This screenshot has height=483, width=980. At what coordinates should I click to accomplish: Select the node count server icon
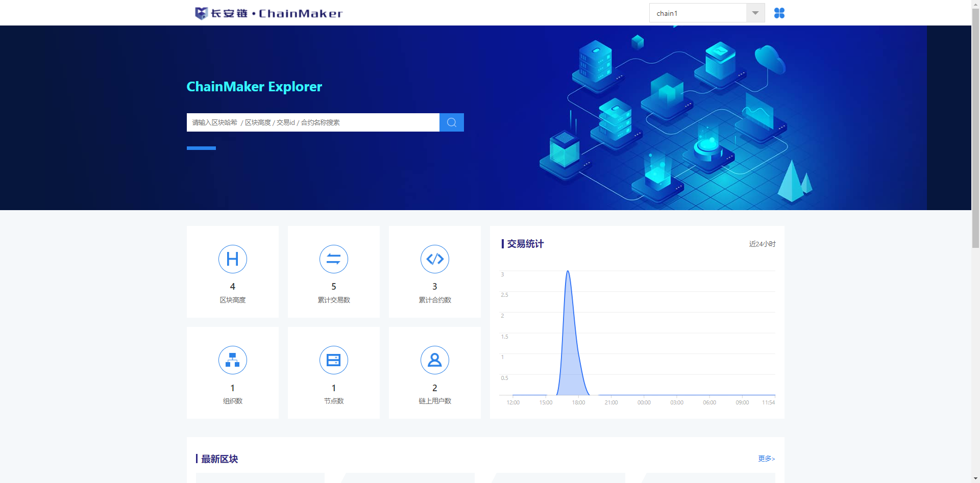click(334, 360)
